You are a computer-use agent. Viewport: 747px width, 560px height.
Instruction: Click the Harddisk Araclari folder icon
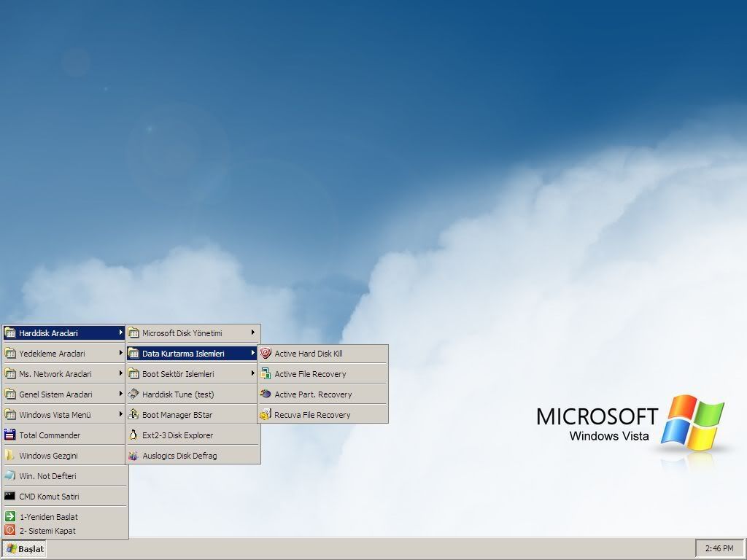click(x=10, y=332)
